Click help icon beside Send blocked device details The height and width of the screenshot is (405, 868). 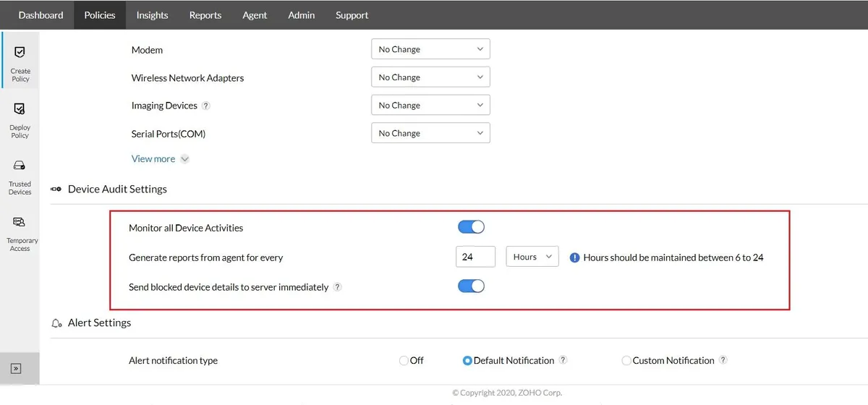[337, 287]
